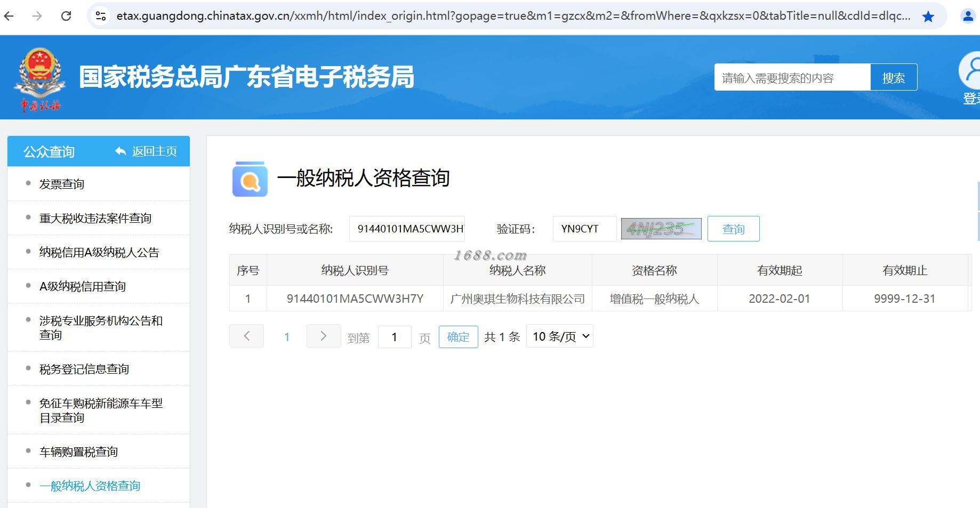This screenshot has height=508, width=980.
Task: Open 税务登记信息查询 in sidebar
Action: pos(84,369)
